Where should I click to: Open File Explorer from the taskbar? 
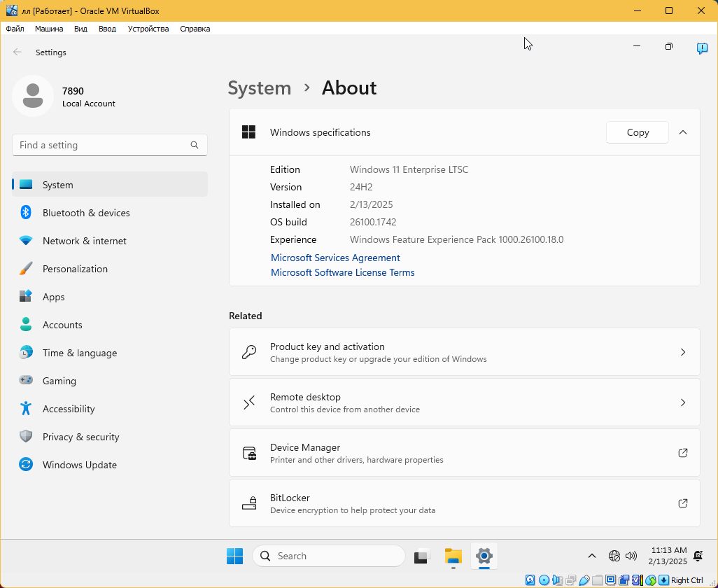tap(453, 556)
